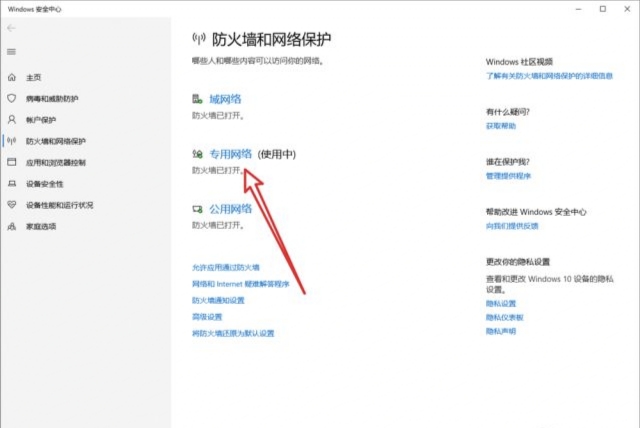The width and height of the screenshot is (640, 428).
Task: Click the device security laptop icon
Action: coord(12,184)
